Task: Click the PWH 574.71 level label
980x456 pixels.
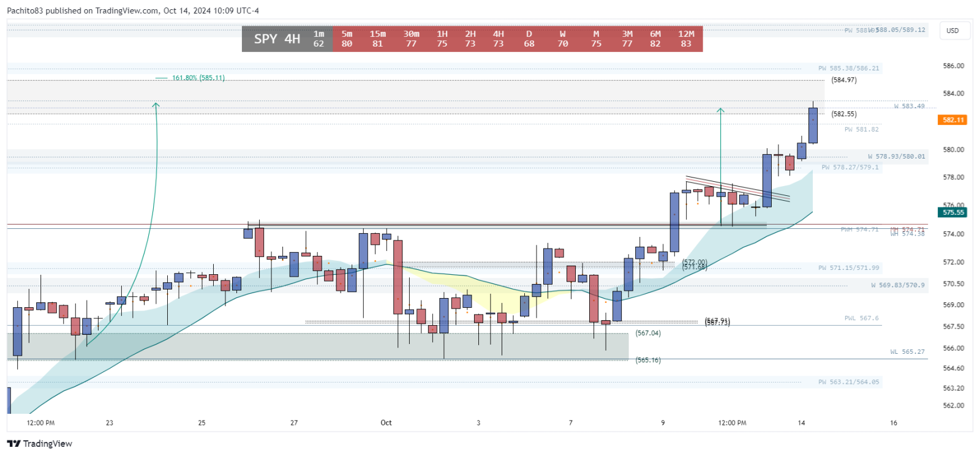Action: 860,230
